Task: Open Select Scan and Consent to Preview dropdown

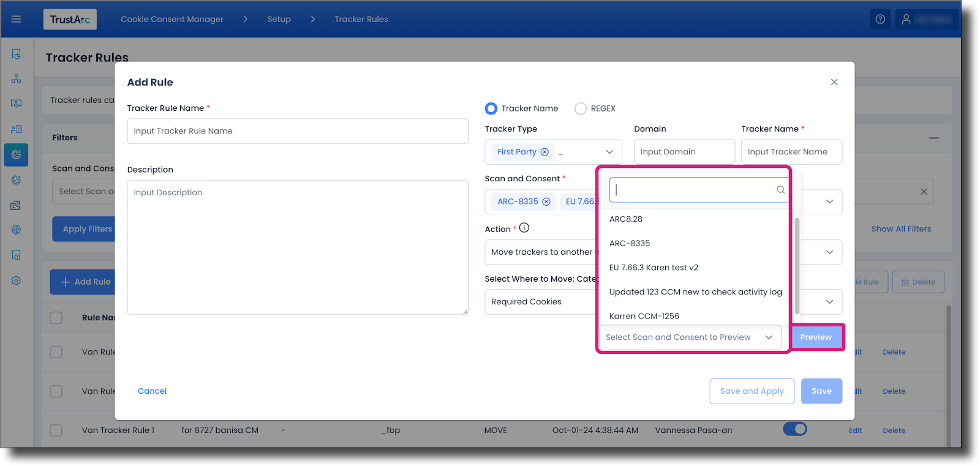Action: [690, 337]
